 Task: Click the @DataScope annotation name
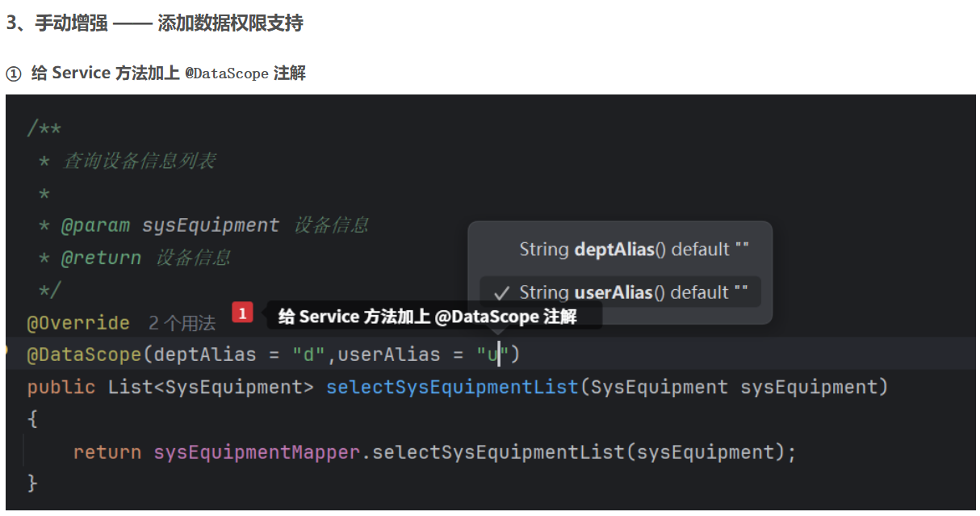coord(84,354)
